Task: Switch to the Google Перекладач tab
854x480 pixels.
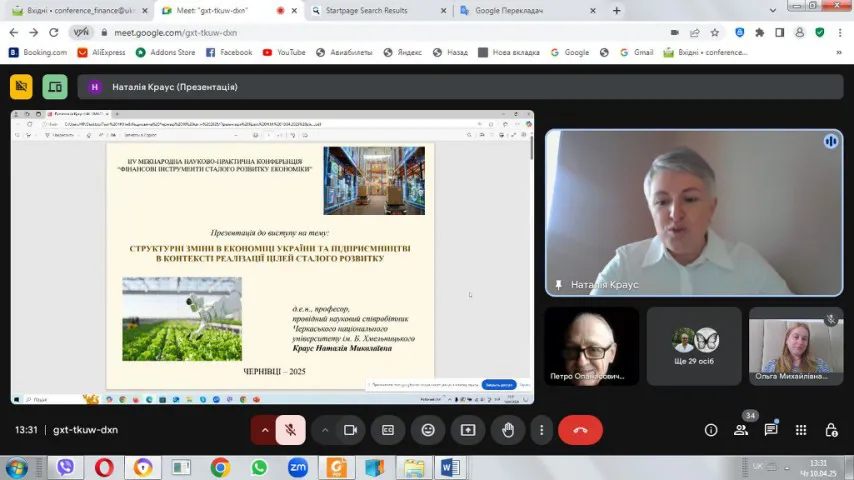Action: click(x=520, y=11)
